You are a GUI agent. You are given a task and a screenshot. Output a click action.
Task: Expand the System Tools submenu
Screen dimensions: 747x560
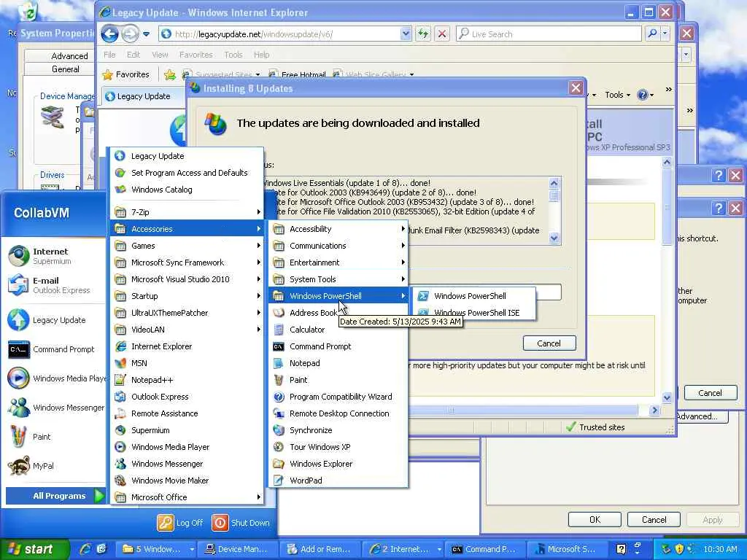(x=338, y=279)
